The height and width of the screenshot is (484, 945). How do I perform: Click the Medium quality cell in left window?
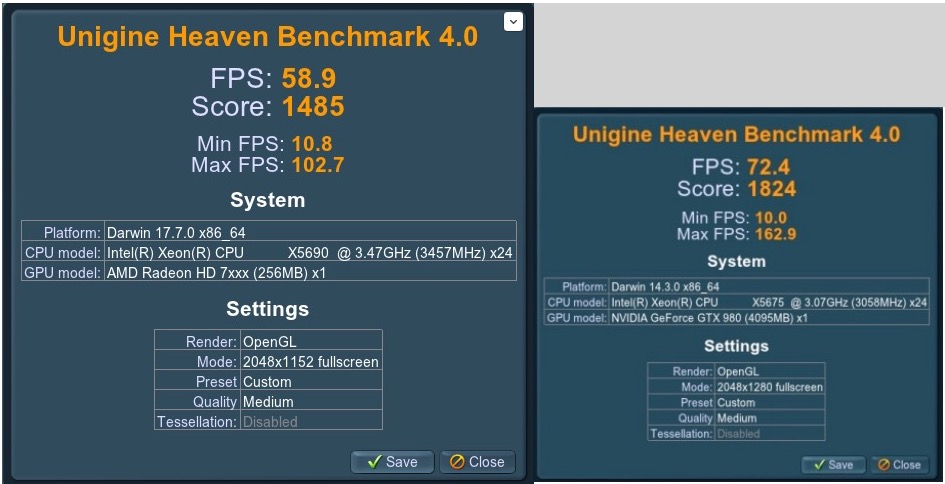click(x=311, y=401)
